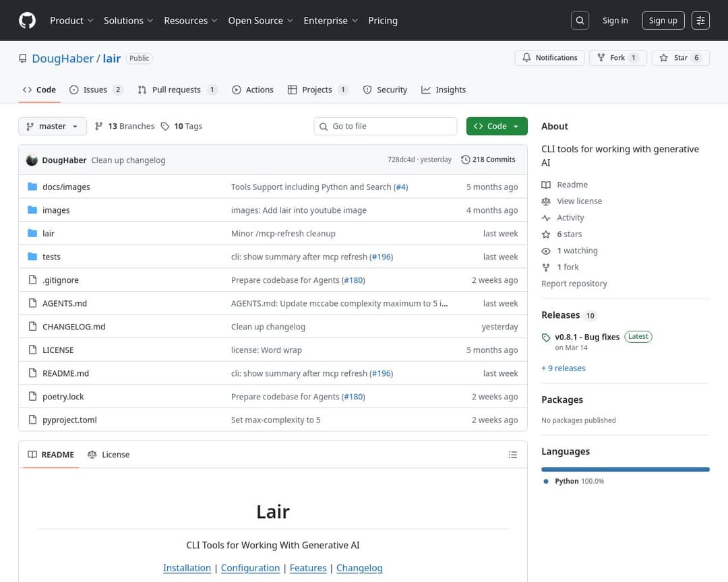The width and height of the screenshot is (728, 582).
Task: Open the '+ 9 releases' link
Action: 564,368
